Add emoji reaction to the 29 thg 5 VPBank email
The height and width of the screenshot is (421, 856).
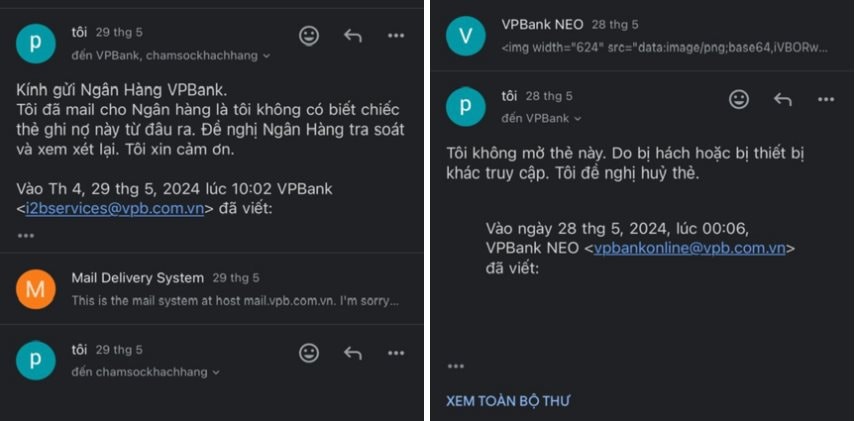point(309,36)
